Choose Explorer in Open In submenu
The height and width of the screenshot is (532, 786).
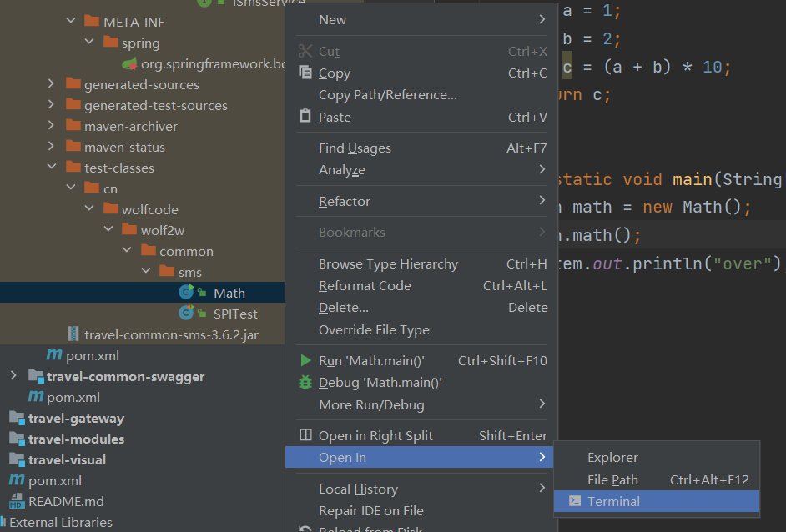click(657, 457)
